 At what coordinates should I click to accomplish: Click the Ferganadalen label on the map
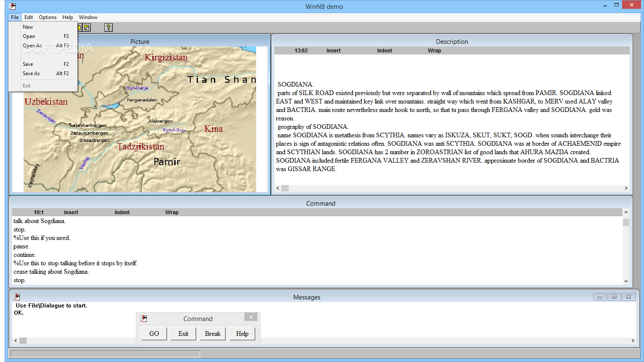pos(142,100)
